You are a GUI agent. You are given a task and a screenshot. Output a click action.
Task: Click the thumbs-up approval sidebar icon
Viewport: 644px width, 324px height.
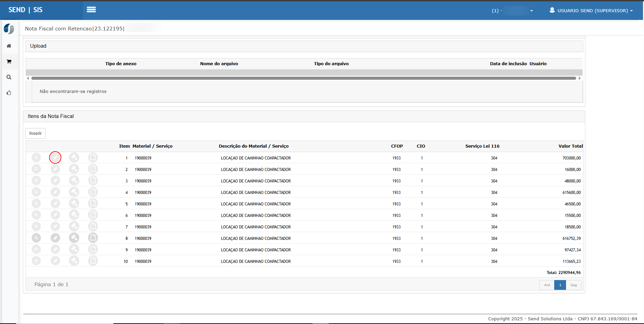tap(9, 93)
